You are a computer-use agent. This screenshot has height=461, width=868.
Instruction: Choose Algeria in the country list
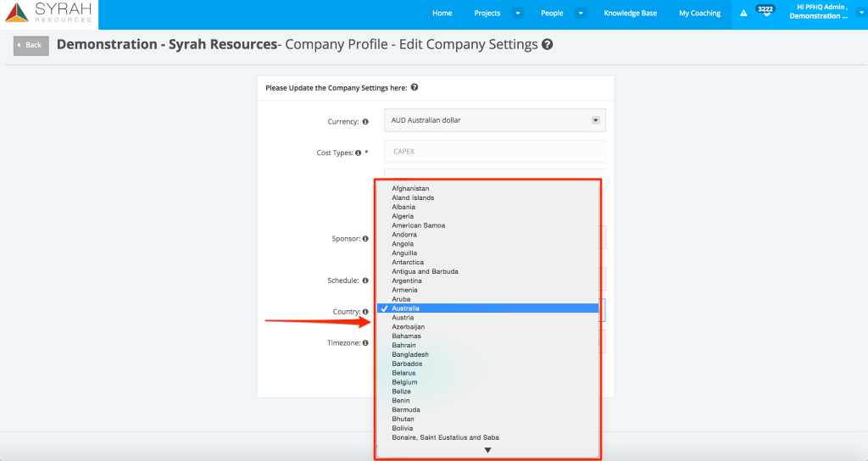tap(487, 216)
